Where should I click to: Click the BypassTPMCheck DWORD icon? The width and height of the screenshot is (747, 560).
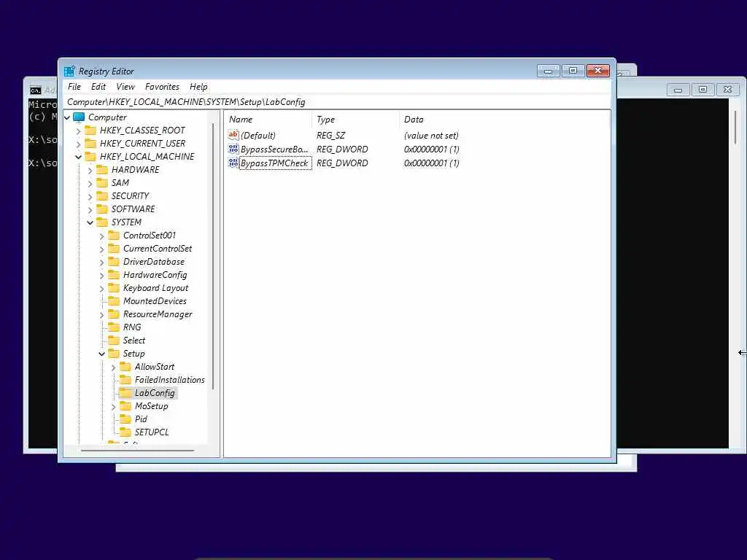coord(233,163)
